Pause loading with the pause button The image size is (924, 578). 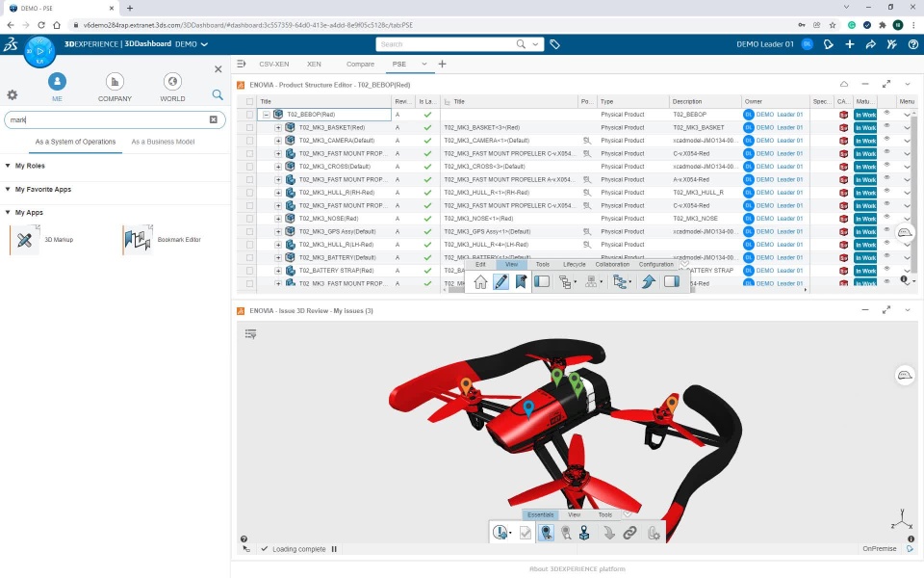334,549
